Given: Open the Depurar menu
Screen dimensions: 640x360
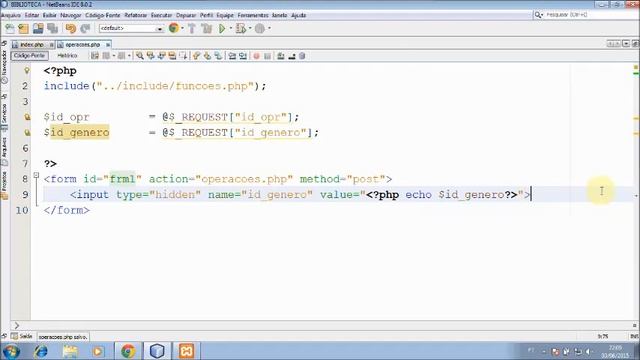Looking at the screenshot, I should click(x=186, y=15).
